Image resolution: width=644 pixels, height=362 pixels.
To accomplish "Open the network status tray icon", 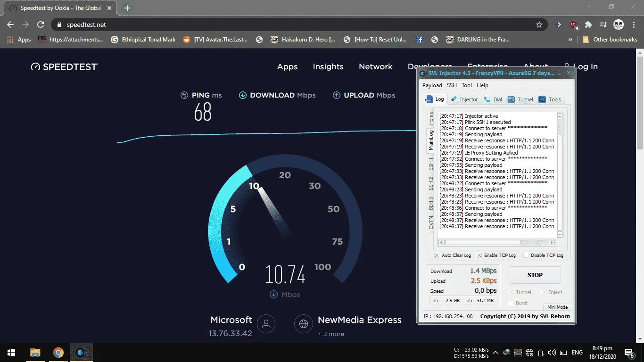I will click(529, 353).
